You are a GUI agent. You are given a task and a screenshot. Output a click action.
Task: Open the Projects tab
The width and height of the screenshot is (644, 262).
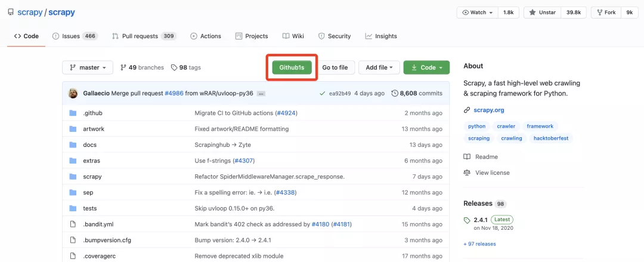point(252,36)
